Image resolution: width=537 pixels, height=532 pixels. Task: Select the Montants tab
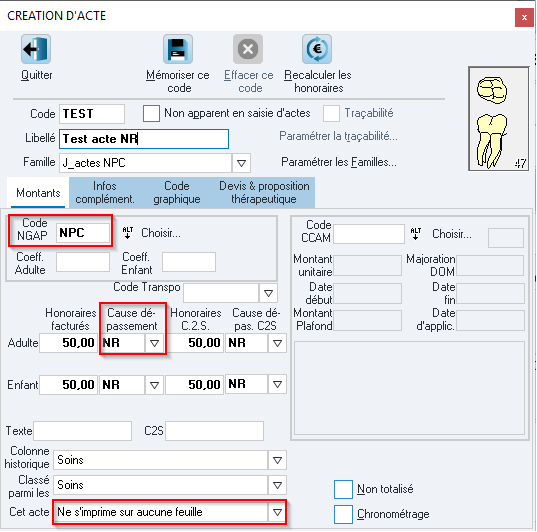click(38, 193)
